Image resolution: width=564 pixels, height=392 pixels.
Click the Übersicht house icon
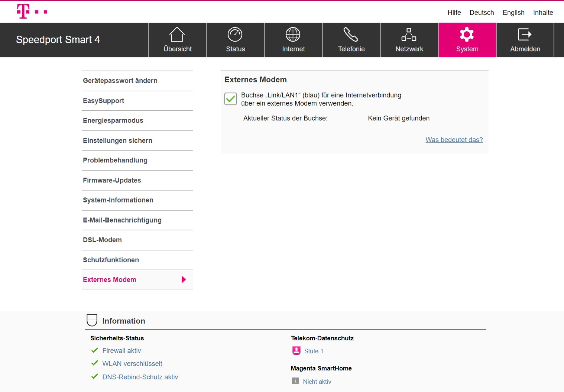point(177,35)
